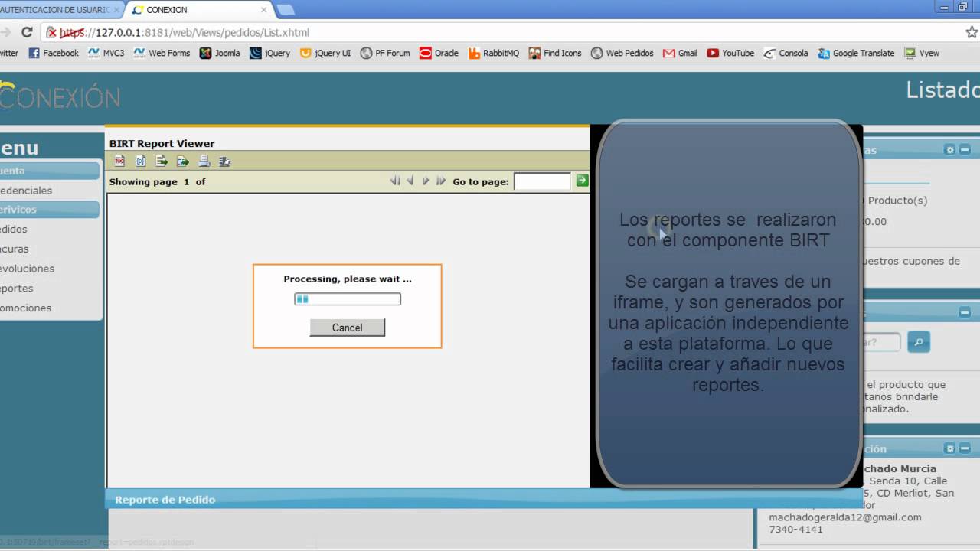This screenshot has height=551, width=980.
Task: Open Vyew bookmark
Action: tap(922, 53)
